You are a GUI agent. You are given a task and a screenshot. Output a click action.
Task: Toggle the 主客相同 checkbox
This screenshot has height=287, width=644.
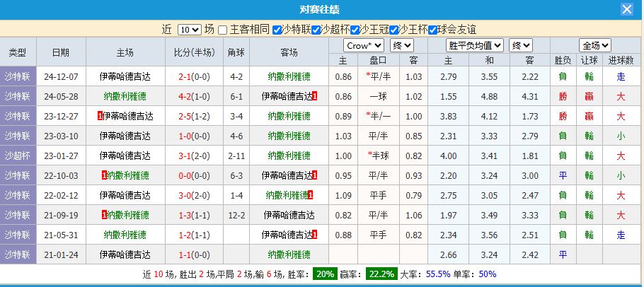[223, 30]
